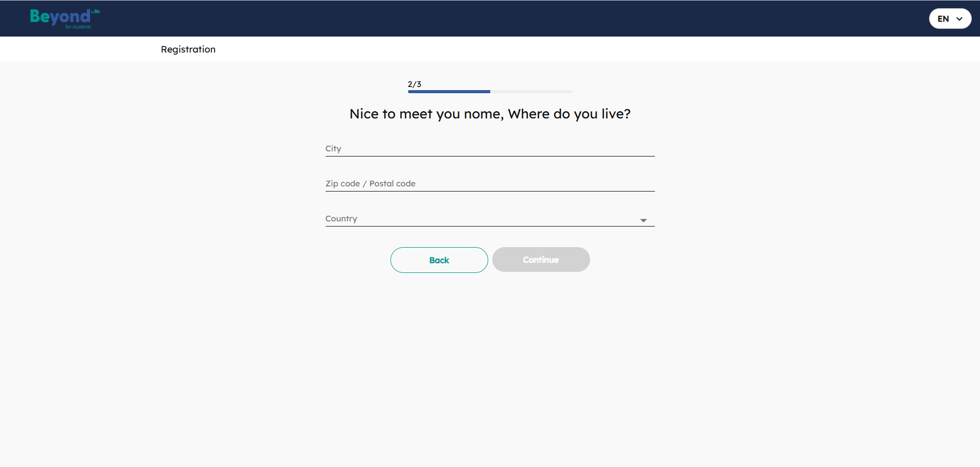Click the Country placeholder label
This screenshot has width=980, height=467.
[341, 219]
